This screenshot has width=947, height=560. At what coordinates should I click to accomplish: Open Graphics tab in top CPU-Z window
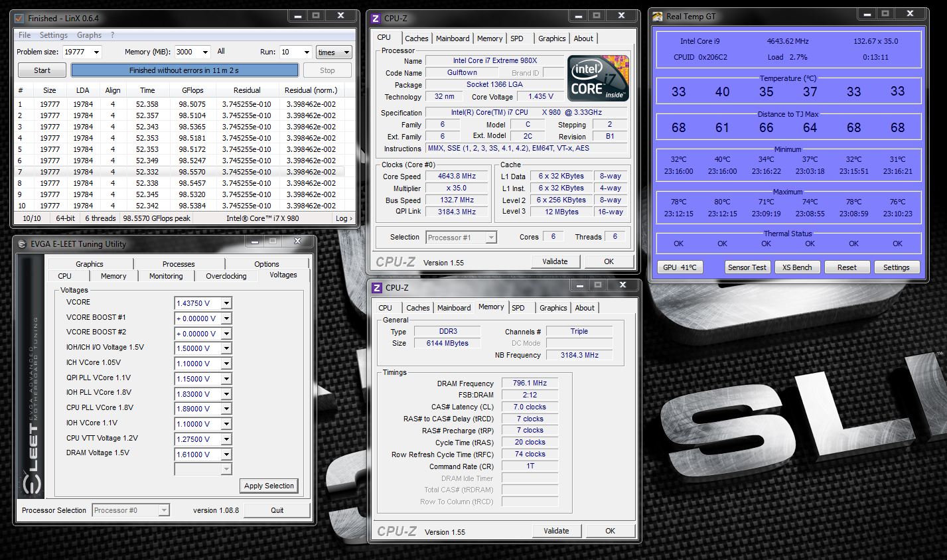552,38
